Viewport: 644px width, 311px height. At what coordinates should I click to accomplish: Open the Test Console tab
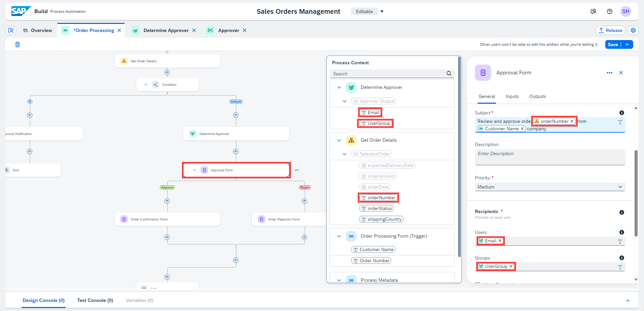tap(95, 300)
